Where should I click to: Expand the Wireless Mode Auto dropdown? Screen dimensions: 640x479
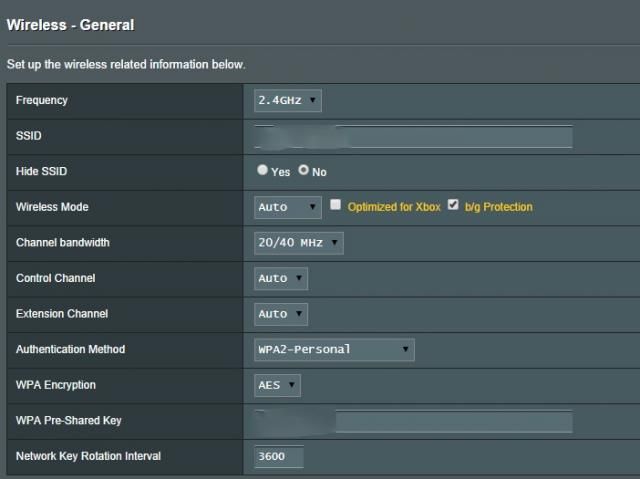point(288,207)
